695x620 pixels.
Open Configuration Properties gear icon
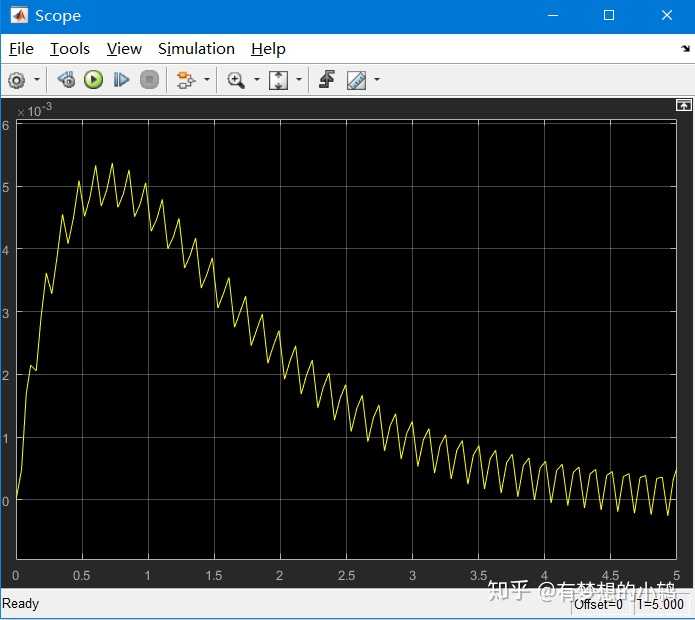(x=17, y=80)
